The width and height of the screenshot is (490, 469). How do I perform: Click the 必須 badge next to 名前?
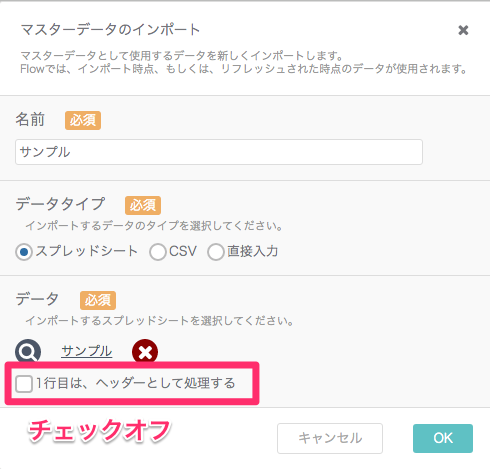coord(83,120)
